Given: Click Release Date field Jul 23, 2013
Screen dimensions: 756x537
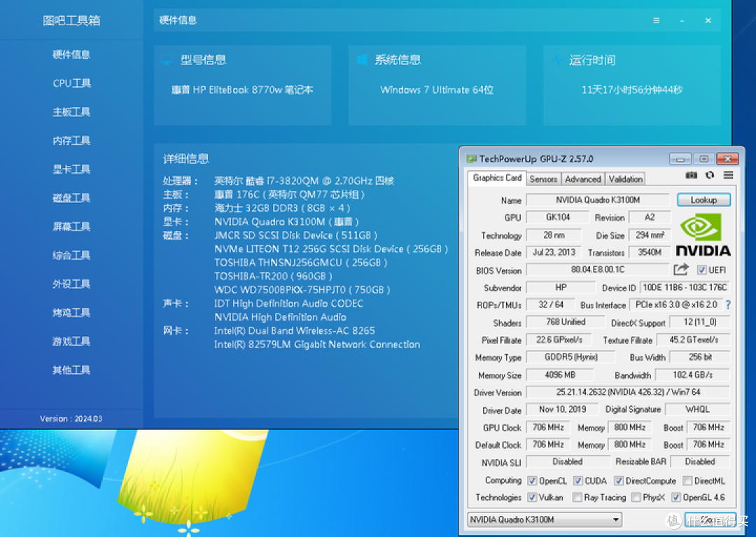Looking at the screenshot, I should coord(554,252).
